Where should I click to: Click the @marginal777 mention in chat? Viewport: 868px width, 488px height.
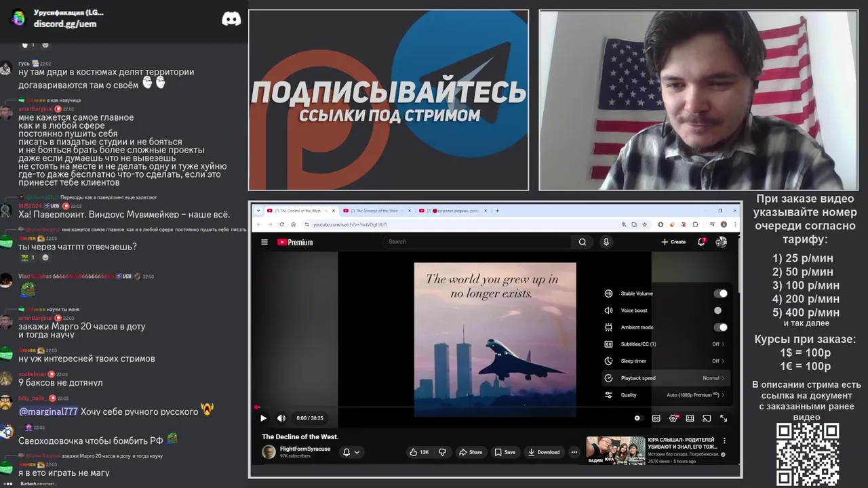pyautogui.click(x=48, y=411)
